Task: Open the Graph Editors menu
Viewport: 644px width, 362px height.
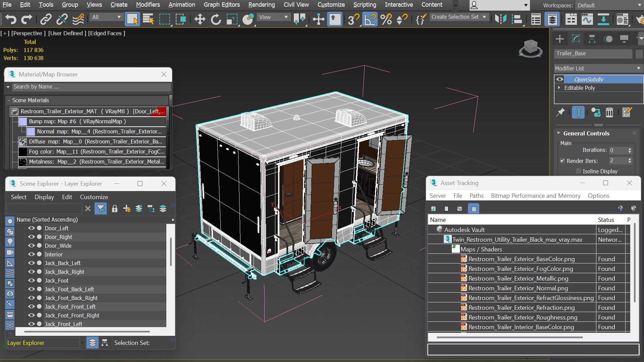Action: pyautogui.click(x=221, y=5)
